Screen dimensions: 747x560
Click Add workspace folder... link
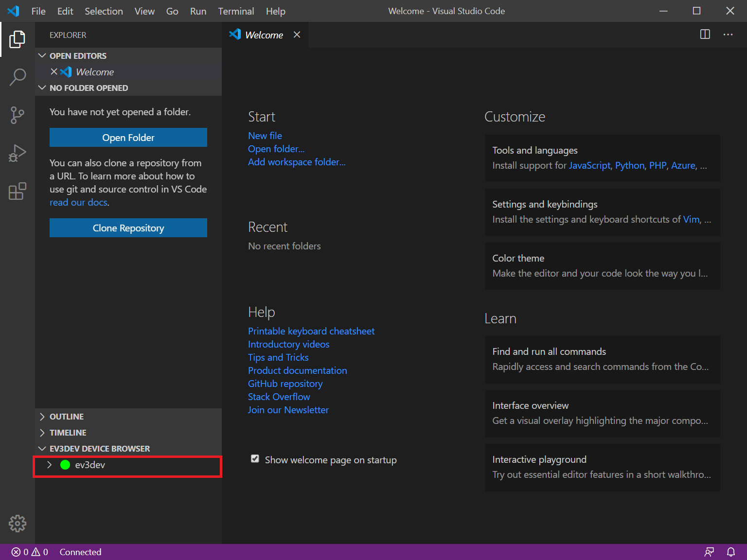(297, 162)
